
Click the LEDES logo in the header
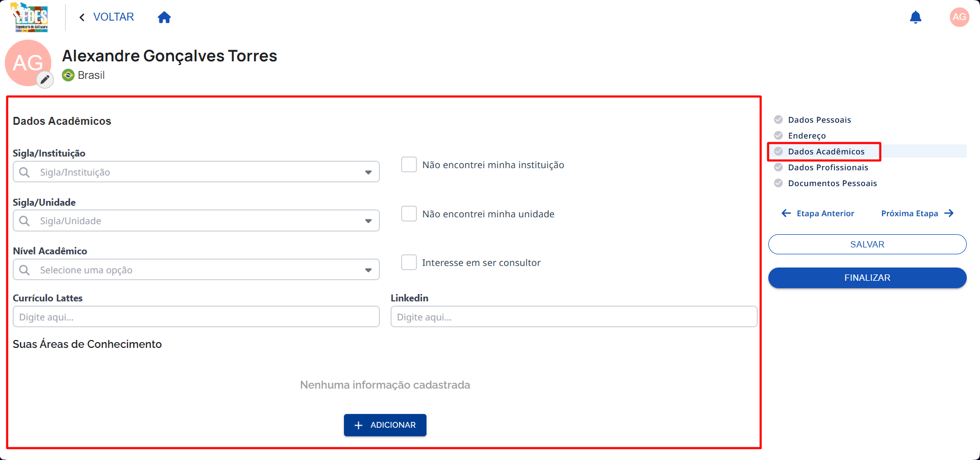coord(30,17)
